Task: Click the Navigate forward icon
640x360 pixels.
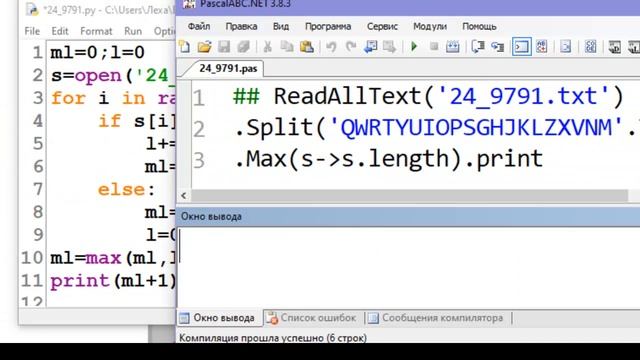Action: (x=390, y=47)
